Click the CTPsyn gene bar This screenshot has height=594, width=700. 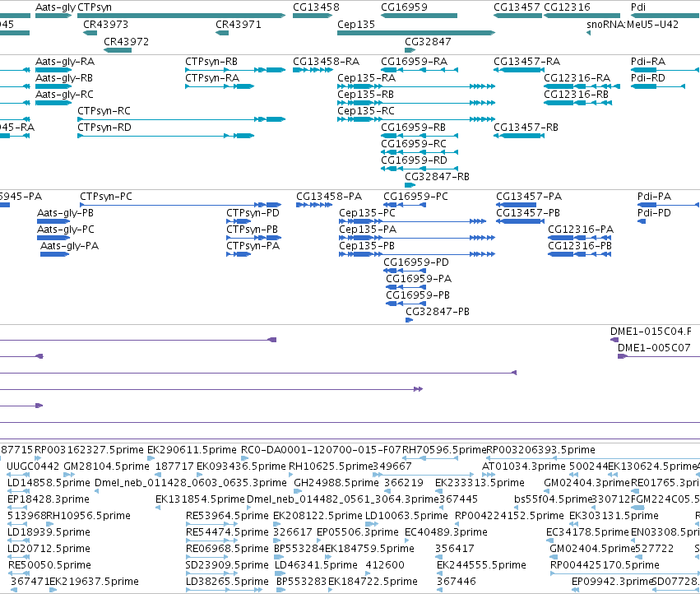(181, 16)
